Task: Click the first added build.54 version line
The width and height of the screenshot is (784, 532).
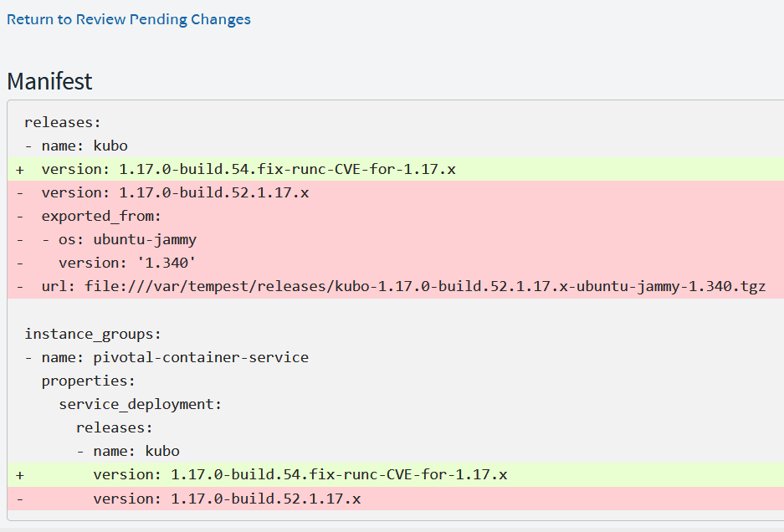Action: (x=248, y=169)
